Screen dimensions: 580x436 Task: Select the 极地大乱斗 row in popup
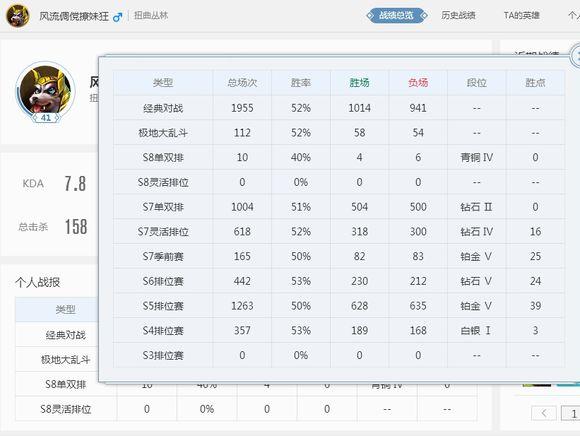339,133
